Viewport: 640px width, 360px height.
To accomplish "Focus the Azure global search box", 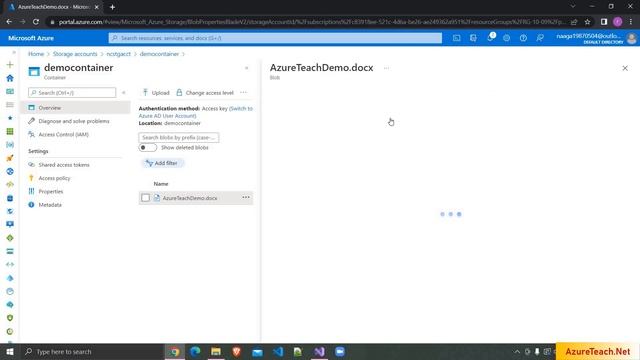I will pyautogui.click(x=275, y=38).
